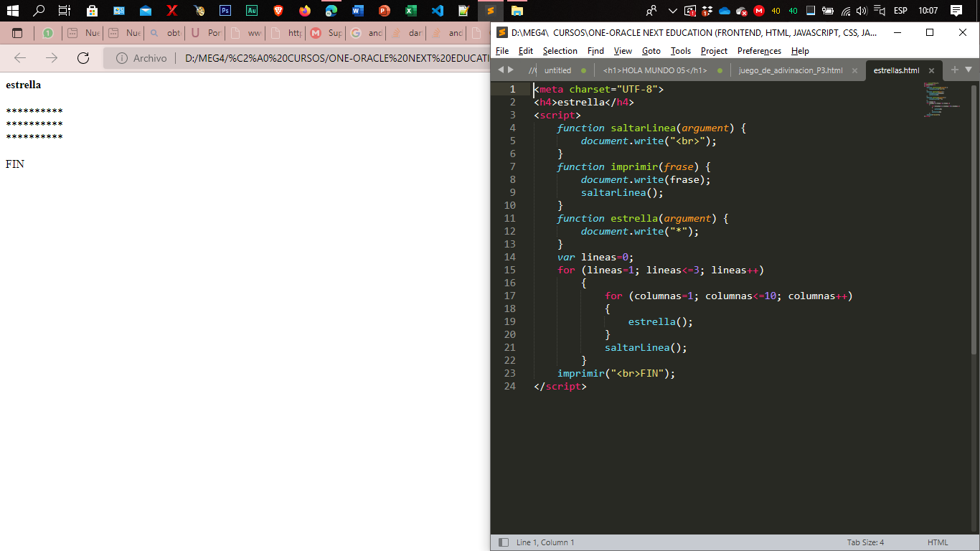
Task: Go back in the browser
Action: pyautogui.click(x=20, y=58)
